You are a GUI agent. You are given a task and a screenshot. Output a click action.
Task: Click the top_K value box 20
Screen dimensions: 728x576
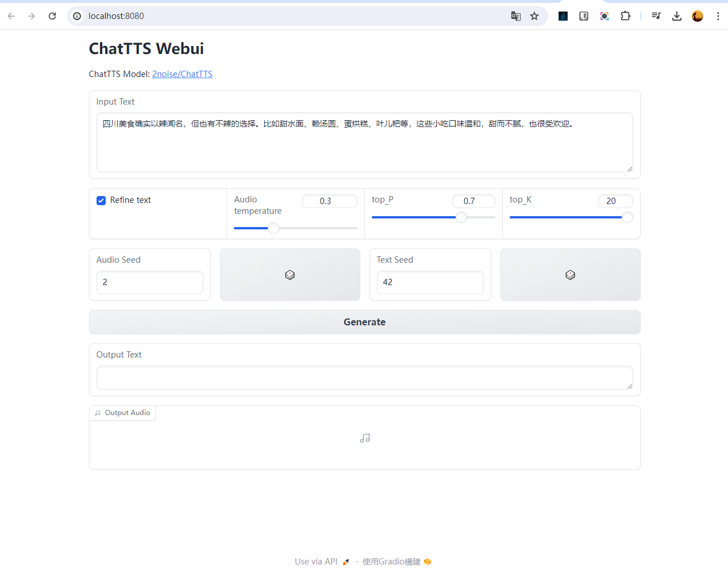[x=615, y=201]
